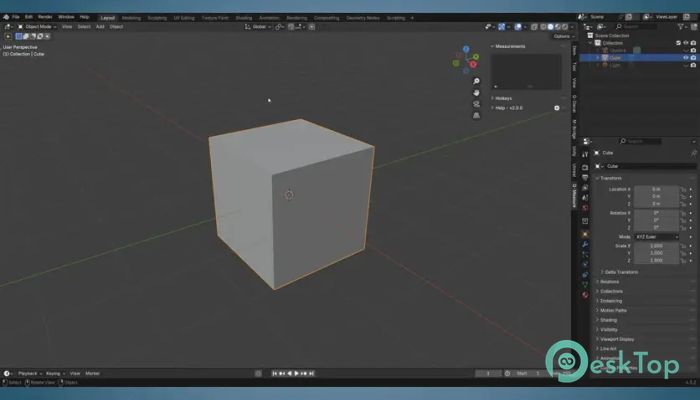This screenshot has width=700, height=400.
Task: Click the Scale X value field
Action: pos(656,246)
